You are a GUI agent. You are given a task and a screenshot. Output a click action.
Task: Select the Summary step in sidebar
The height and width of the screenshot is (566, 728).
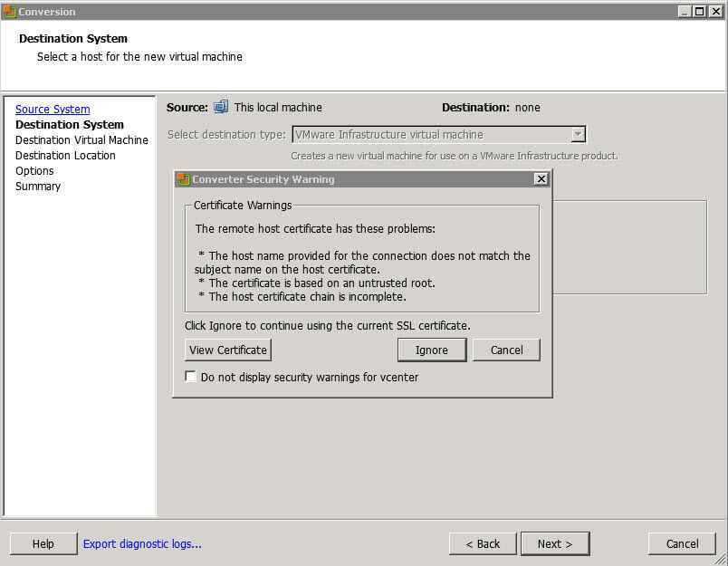pos(38,187)
